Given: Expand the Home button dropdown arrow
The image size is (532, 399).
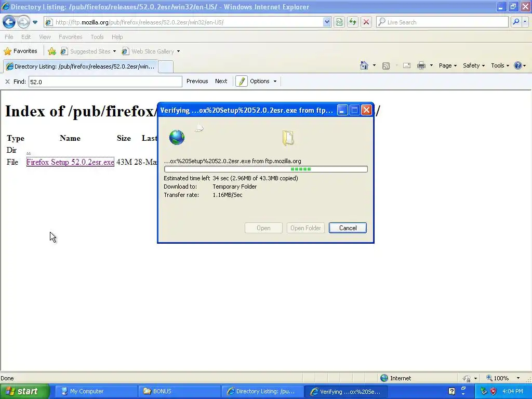Looking at the screenshot, I should 374,65.
